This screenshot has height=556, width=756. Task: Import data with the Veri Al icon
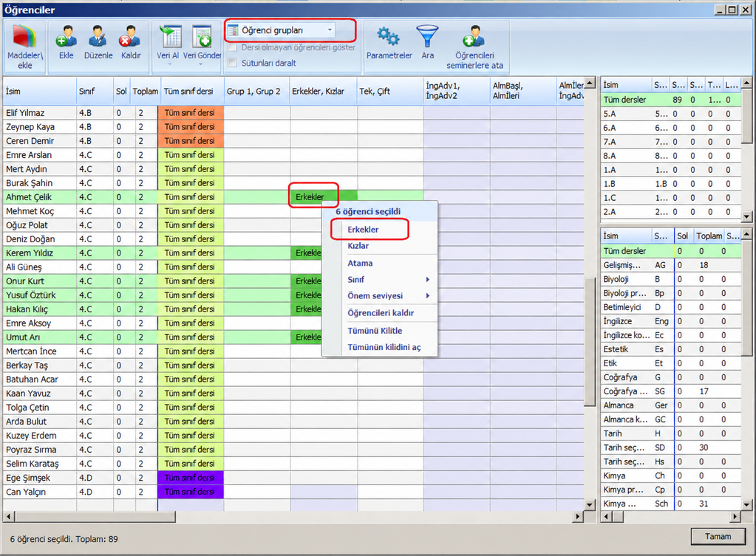[170, 37]
